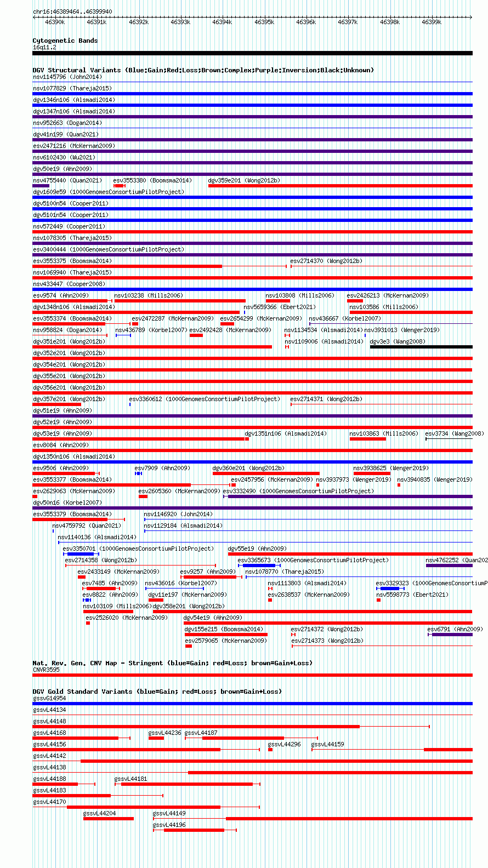488x868 pixels.
Task: Open gssvL44236 variant label
Action: click(x=164, y=733)
